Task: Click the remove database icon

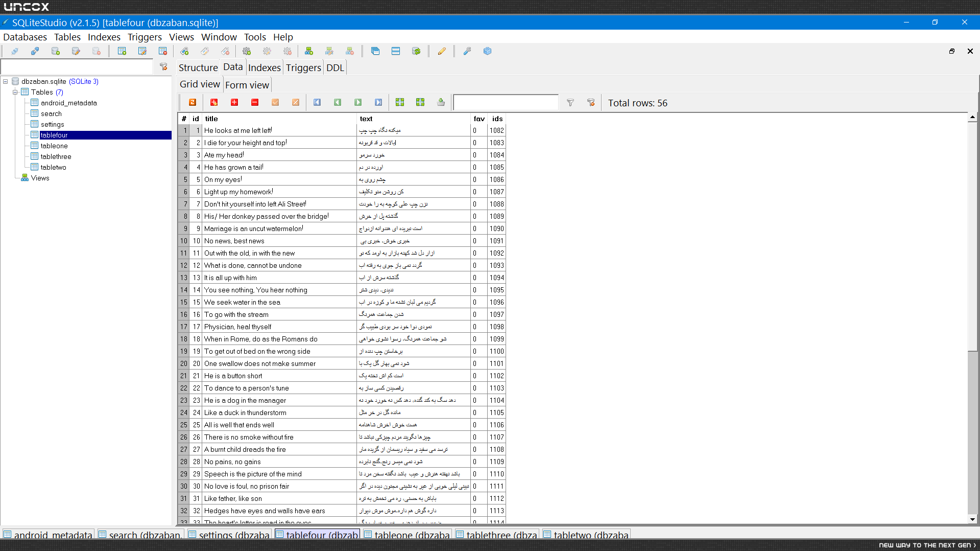Action: 97,51
